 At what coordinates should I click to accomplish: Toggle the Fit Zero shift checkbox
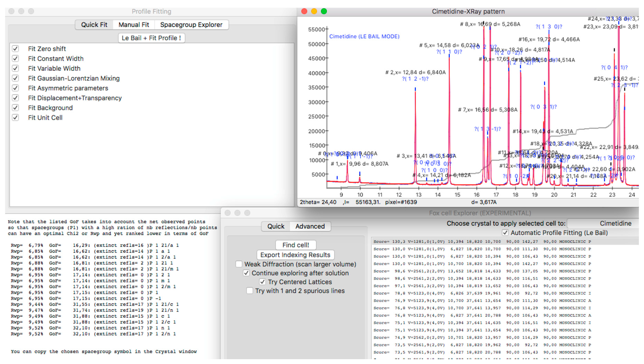point(16,48)
